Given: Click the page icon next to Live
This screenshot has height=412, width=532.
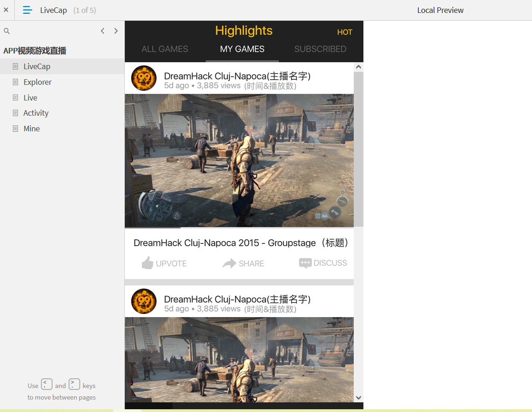Looking at the screenshot, I should point(15,98).
